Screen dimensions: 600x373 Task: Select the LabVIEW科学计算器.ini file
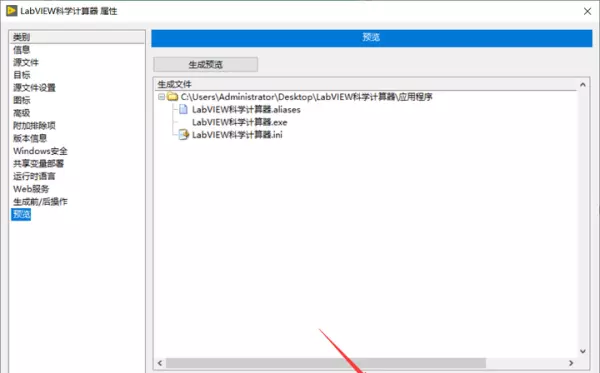pos(237,135)
